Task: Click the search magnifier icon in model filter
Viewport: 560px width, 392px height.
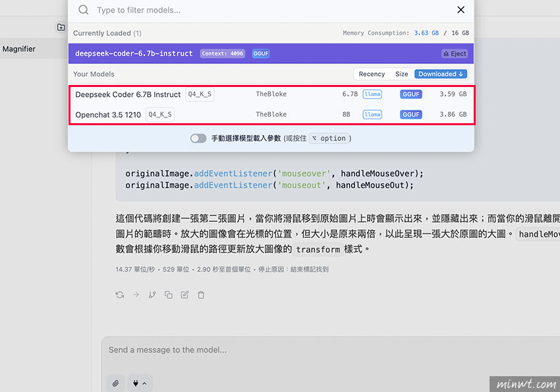Action: 84,10
